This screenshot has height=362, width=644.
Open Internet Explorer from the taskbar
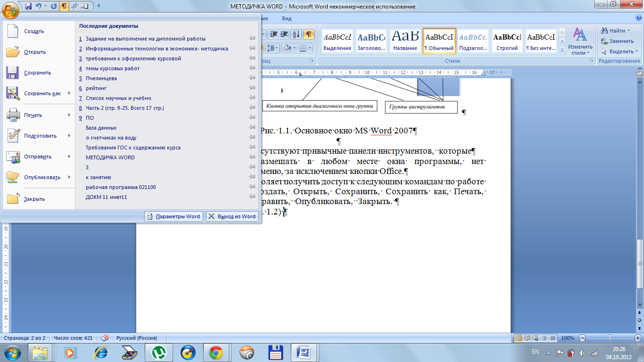(101, 352)
